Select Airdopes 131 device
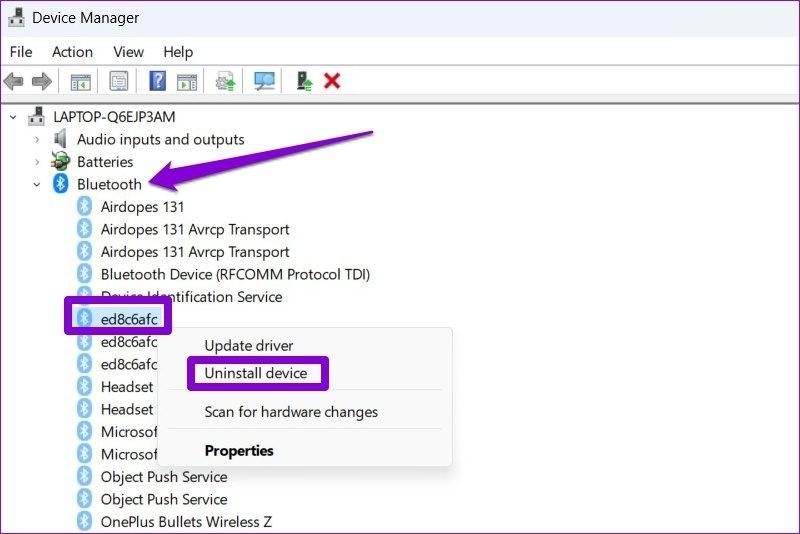The image size is (800, 534). [x=142, y=207]
